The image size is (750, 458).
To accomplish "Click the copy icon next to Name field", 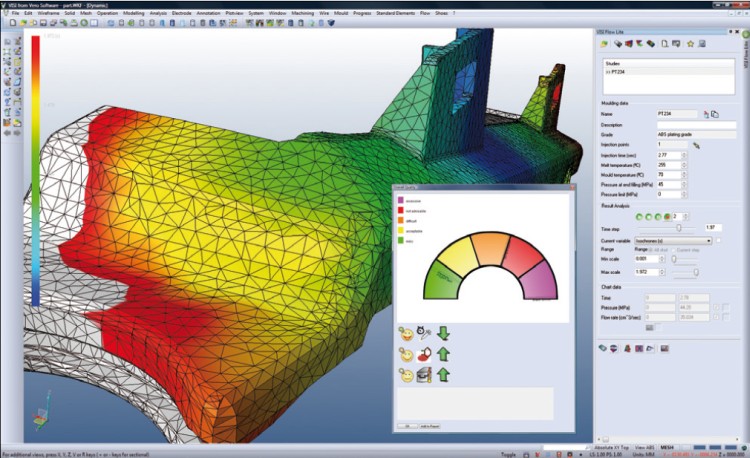I will (716, 115).
